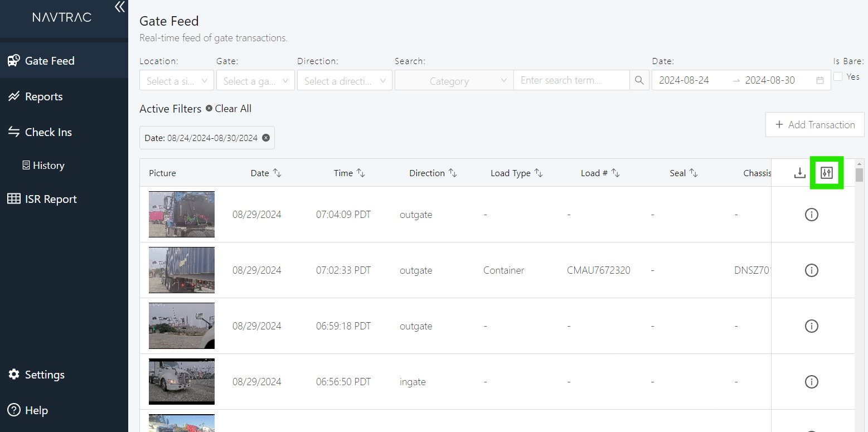The height and width of the screenshot is (432, 868).
Task: Open the Direction filter dropdown
Action: 344,80
